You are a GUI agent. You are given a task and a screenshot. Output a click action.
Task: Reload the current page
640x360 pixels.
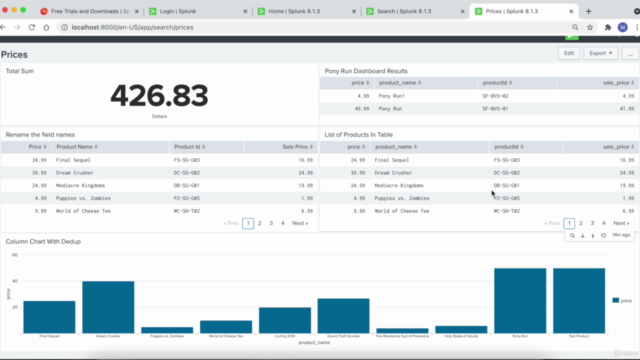pyautogui.click(x=32, y=27)
